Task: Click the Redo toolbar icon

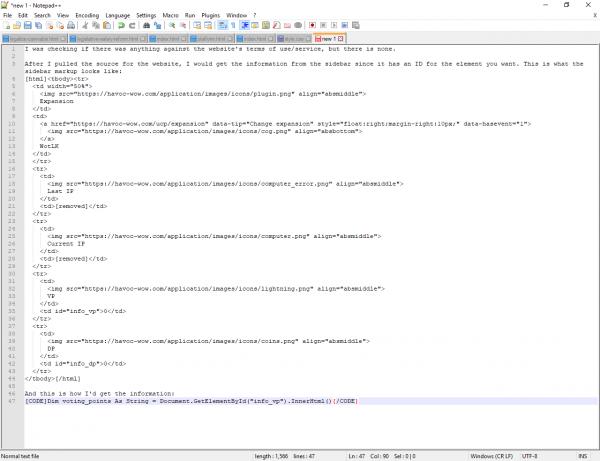Action: pos(132,25)
